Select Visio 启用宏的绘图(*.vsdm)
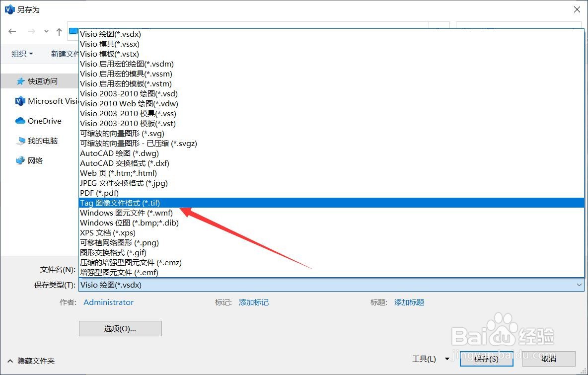Image resolution: width=588 pixels, height=375 pixels. 332,64
